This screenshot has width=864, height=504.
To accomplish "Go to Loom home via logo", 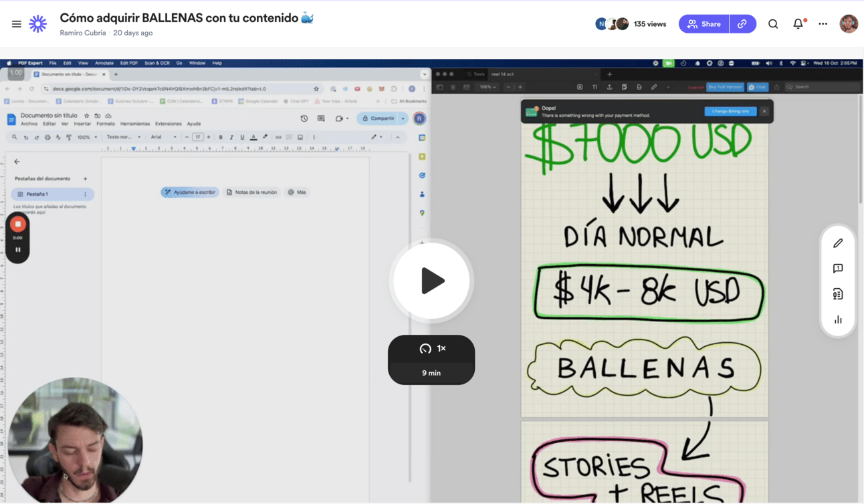I will pyautogui.click(x=38, y=24).
